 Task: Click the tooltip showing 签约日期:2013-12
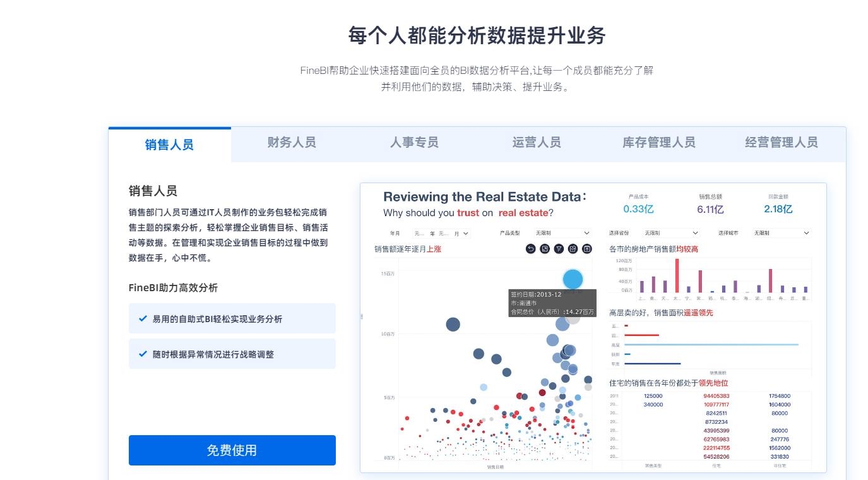coord(552,303)
